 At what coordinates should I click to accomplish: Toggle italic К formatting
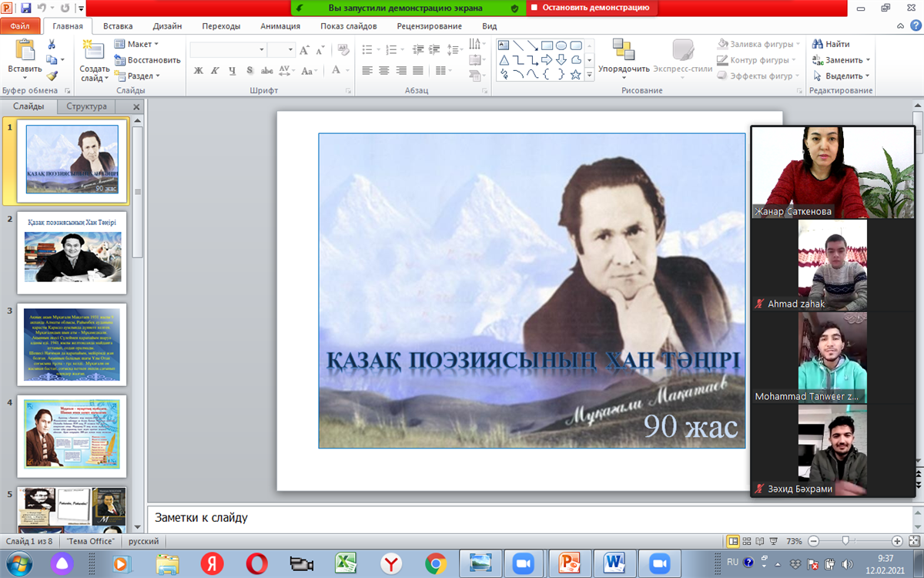pyautogui.click(x=215, y=70)
